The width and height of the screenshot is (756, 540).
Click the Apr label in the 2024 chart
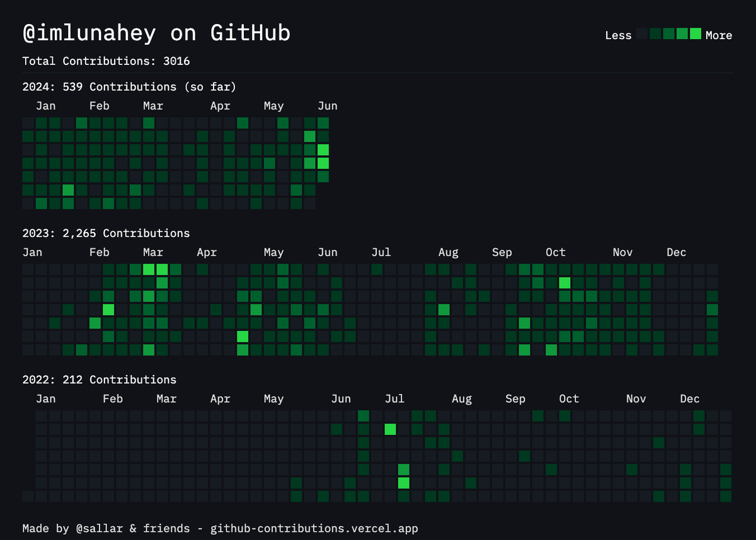point(220,106)
